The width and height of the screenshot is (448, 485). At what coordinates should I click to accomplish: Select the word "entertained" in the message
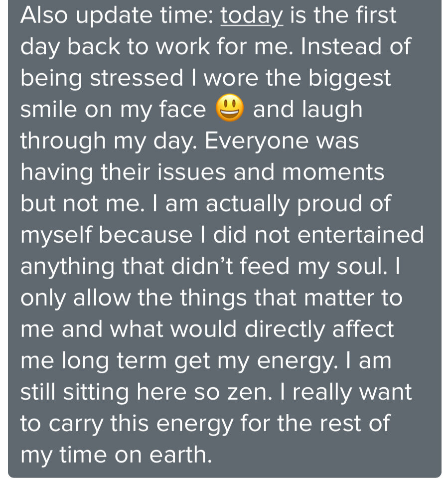(x=360, y=234)
